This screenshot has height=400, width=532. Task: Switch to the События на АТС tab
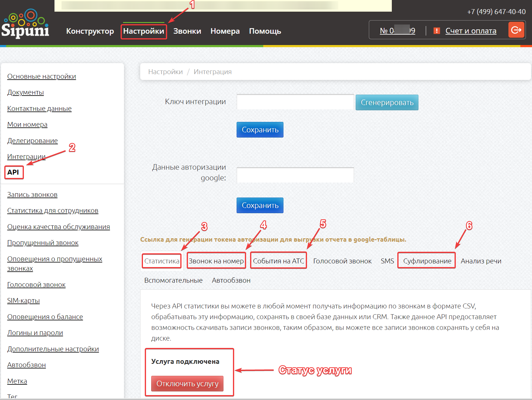[x=279, y=261]
